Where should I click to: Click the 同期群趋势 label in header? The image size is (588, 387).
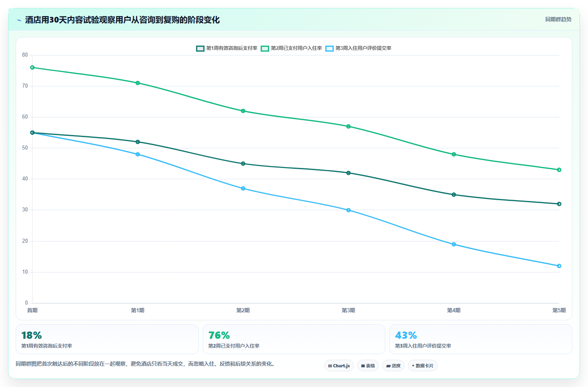[x=558, y=19]
